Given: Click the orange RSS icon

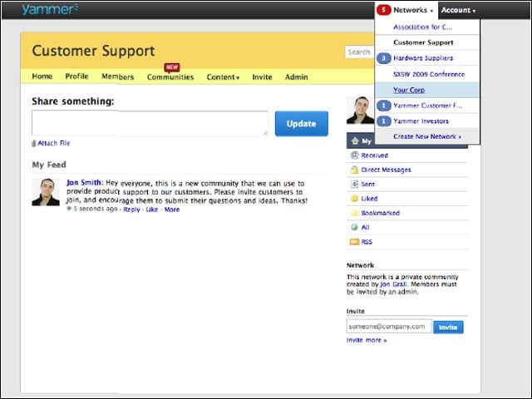Looking at the screenshot, I should (x=354, y=242).
